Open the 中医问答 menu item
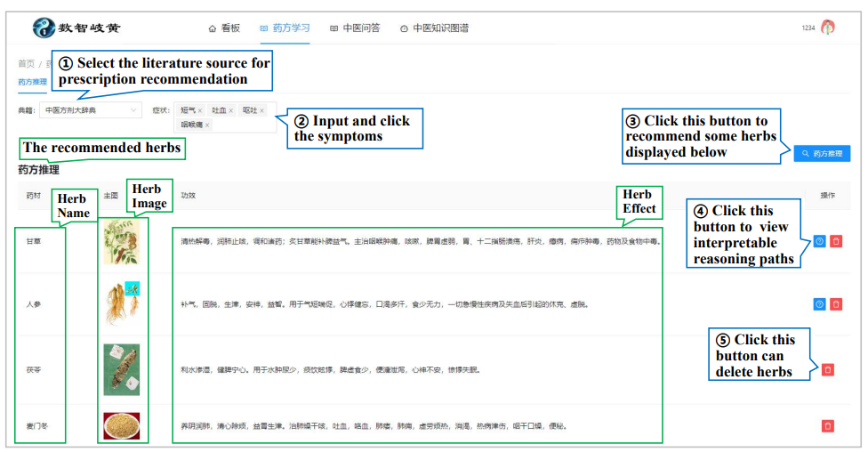Screen dimensions: 868x452 (355, 28)
